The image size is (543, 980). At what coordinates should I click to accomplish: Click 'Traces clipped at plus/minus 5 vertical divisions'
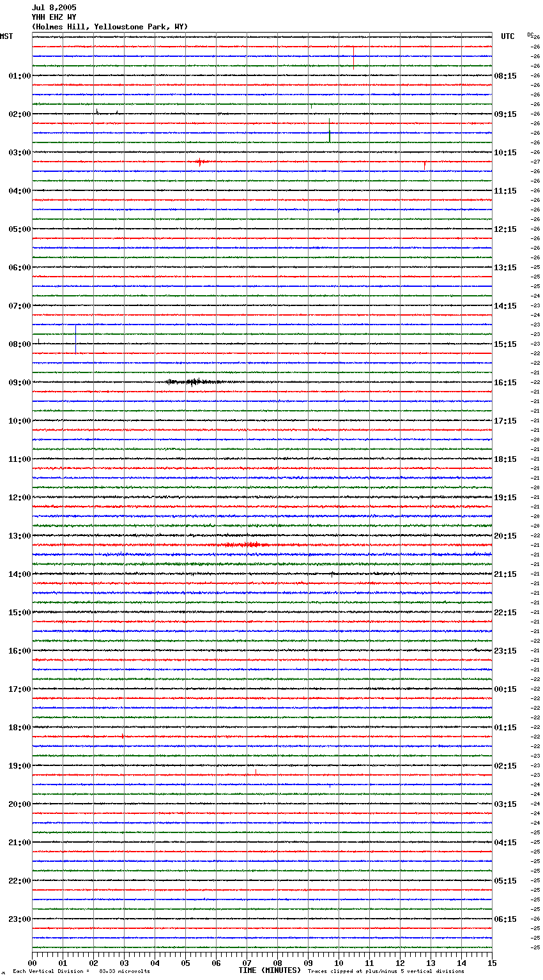(386, 971)
